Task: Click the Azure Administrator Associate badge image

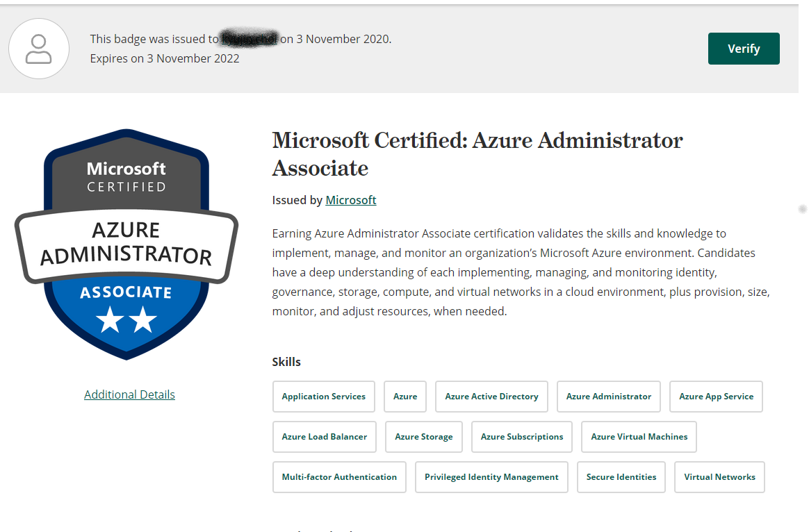Action: click(x=126, y=244)
